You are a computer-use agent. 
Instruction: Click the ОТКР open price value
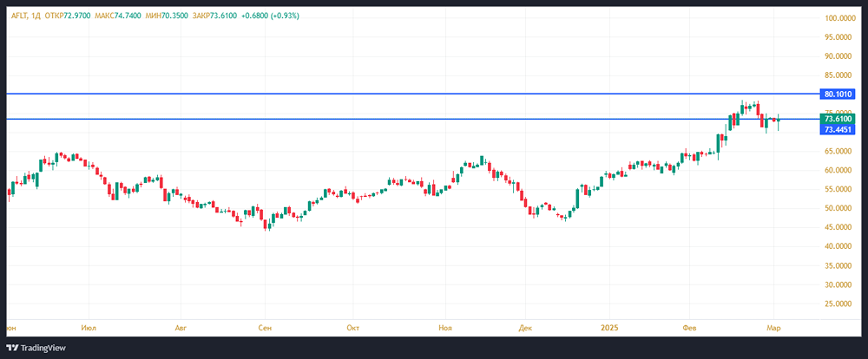(80, 16)
